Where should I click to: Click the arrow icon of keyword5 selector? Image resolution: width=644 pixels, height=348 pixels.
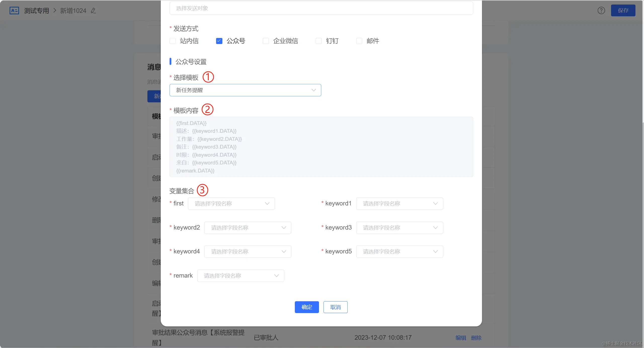click(x=435, y=252)
